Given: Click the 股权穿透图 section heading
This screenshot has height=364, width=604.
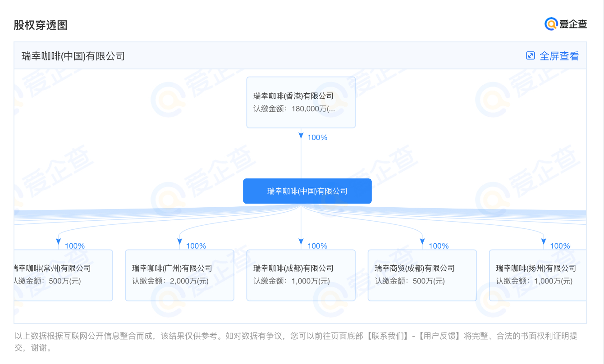Looking at the screenshot, I should pyautogui.click(x=41, y=25).
